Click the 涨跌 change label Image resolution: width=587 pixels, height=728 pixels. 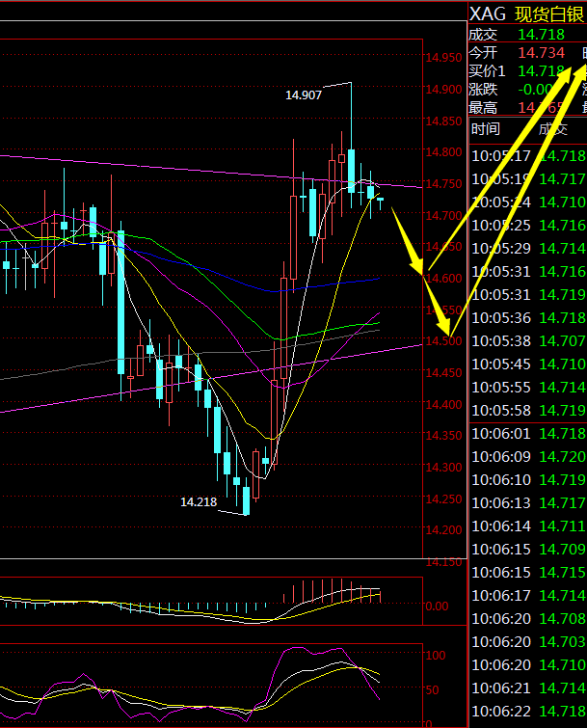click(x=483, y=89)
